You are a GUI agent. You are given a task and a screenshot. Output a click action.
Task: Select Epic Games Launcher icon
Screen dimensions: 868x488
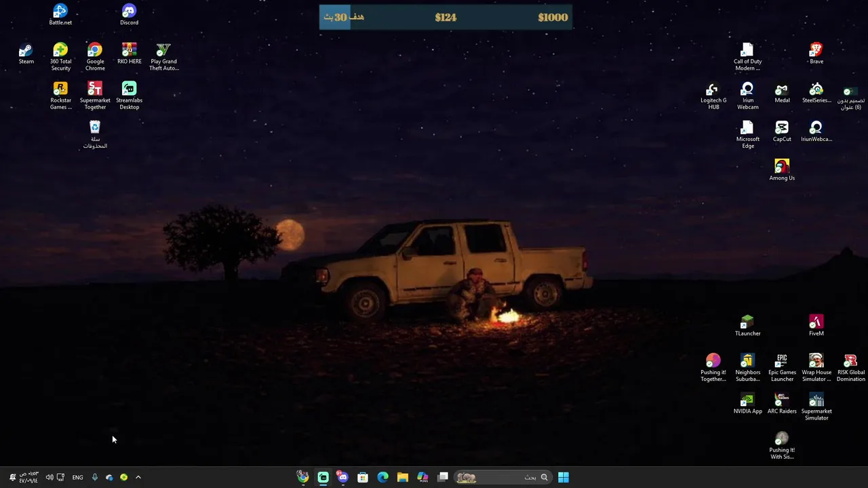click(782, 367)
